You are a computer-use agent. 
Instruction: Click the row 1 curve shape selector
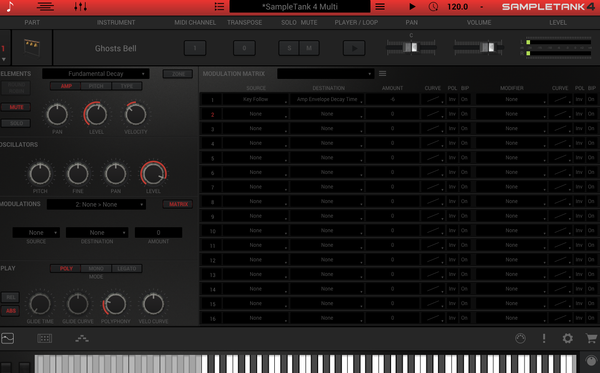433,99
